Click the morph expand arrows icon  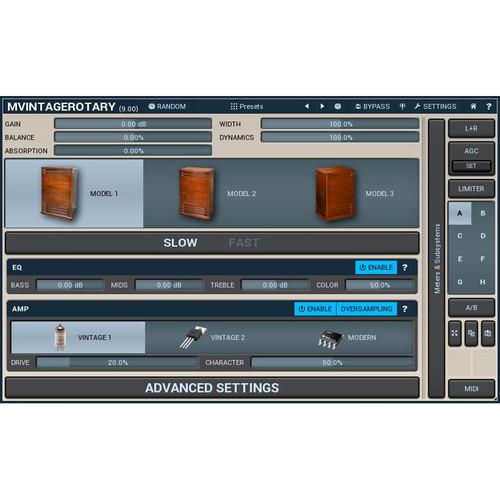point(455,333)
